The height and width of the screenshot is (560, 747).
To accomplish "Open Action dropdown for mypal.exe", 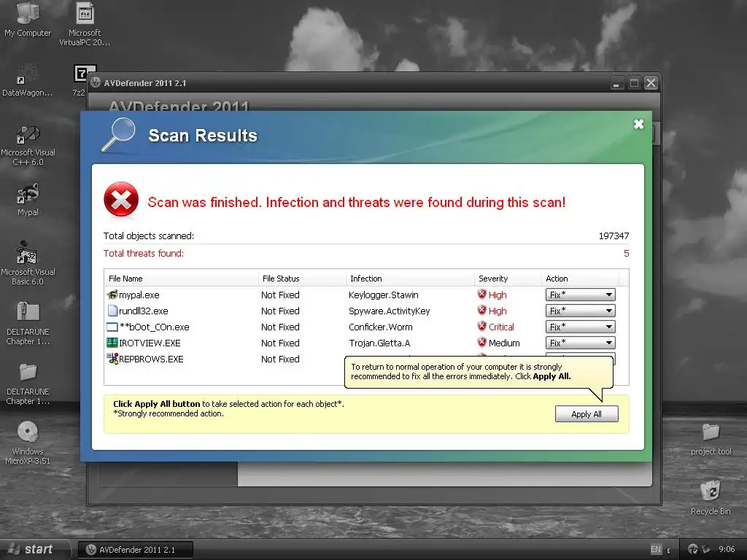I will pyautogui.click(x=580, y=295).
